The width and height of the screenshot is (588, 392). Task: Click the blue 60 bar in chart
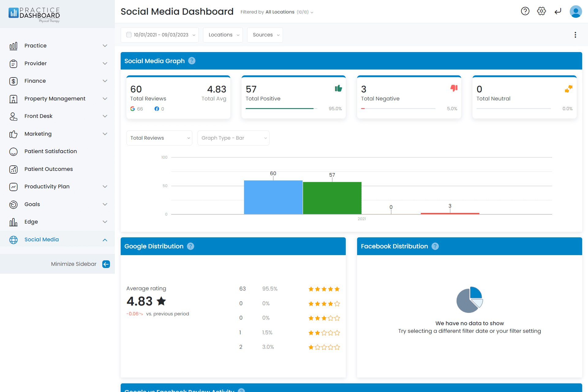click(273, 197)
